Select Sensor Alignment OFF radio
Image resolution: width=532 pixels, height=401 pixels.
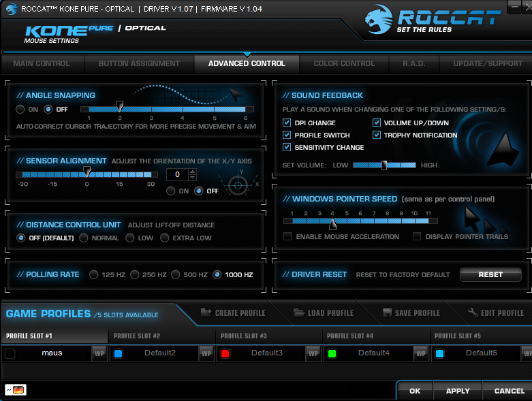pos(198,191)
